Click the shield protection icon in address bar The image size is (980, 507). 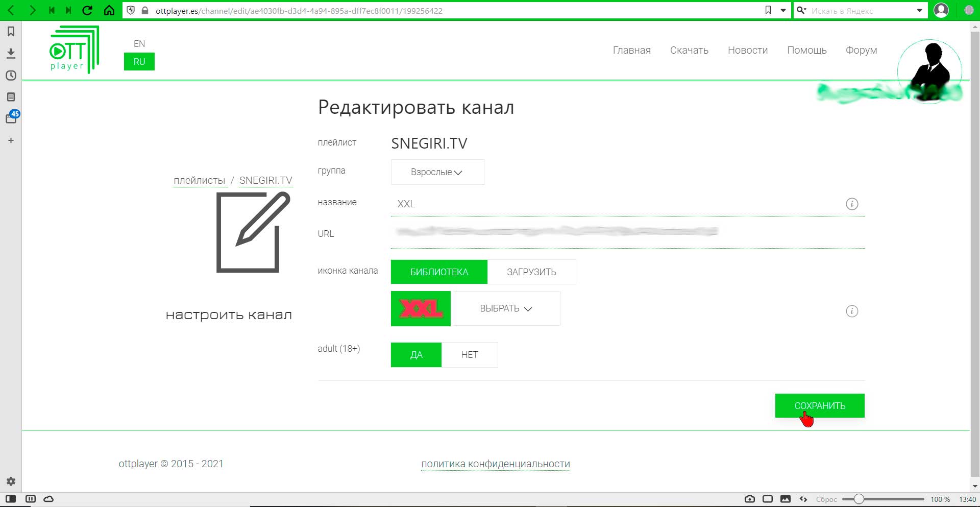[x=131, y=10]
